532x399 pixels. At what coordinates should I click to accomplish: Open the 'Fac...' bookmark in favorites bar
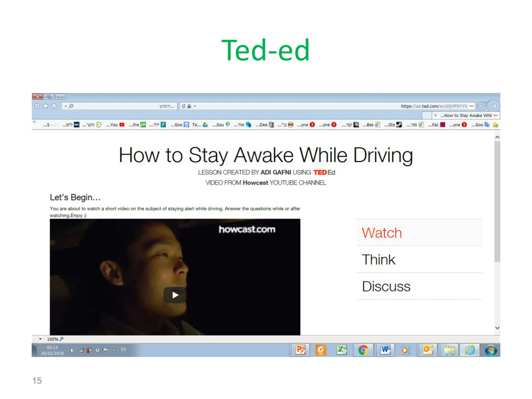point(437,124)
